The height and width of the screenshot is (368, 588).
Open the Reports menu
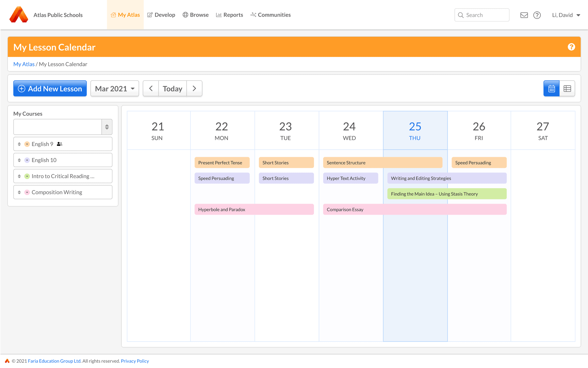pos(229,15)
